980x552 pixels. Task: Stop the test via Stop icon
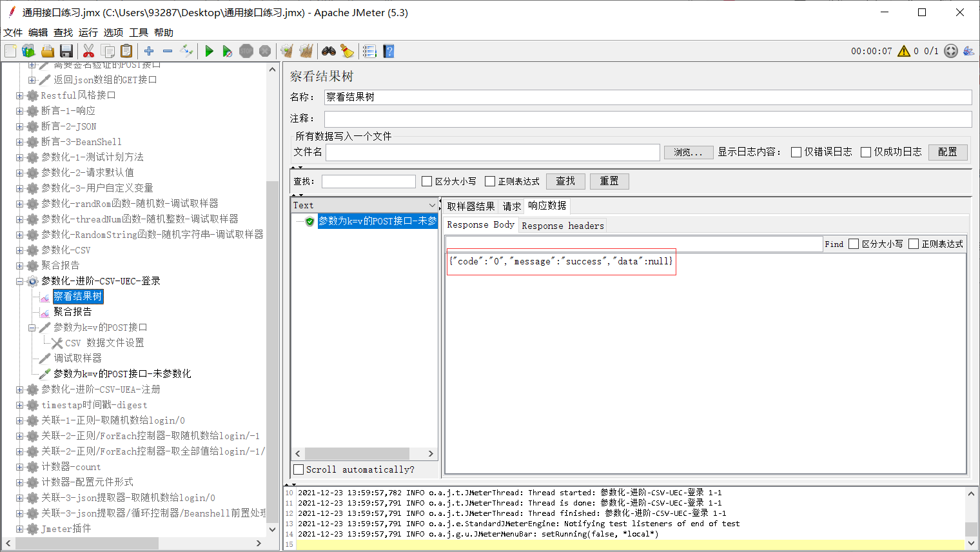[246, 51]
